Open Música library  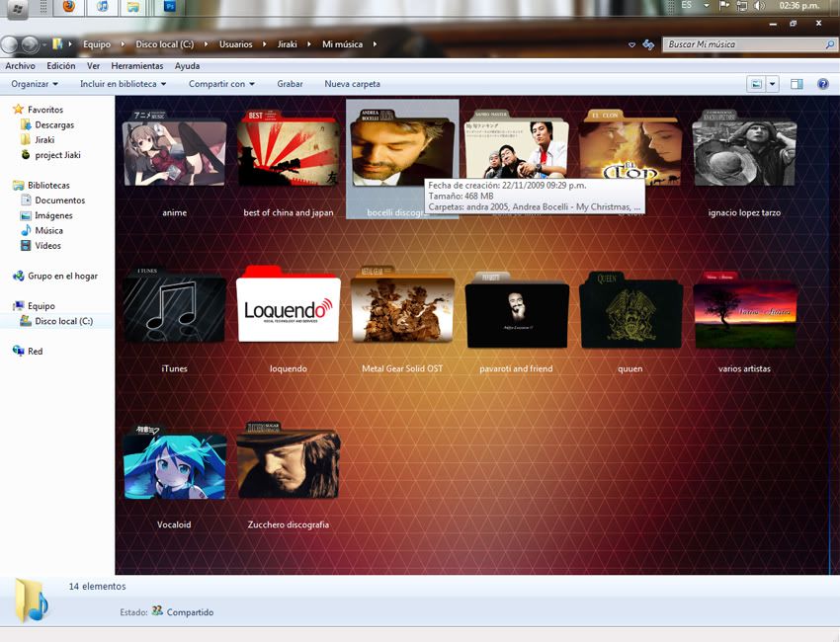[48, 230]
